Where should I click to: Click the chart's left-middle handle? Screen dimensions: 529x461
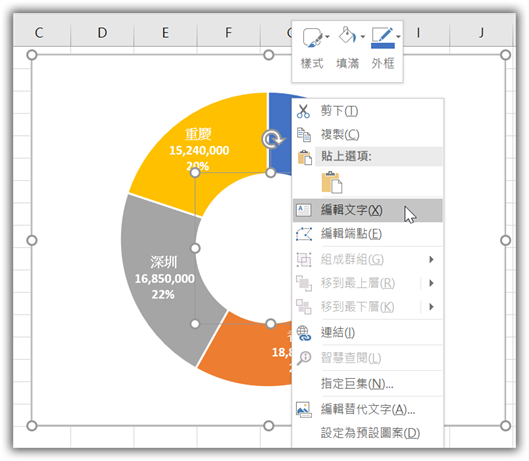(x=32, y=241)
